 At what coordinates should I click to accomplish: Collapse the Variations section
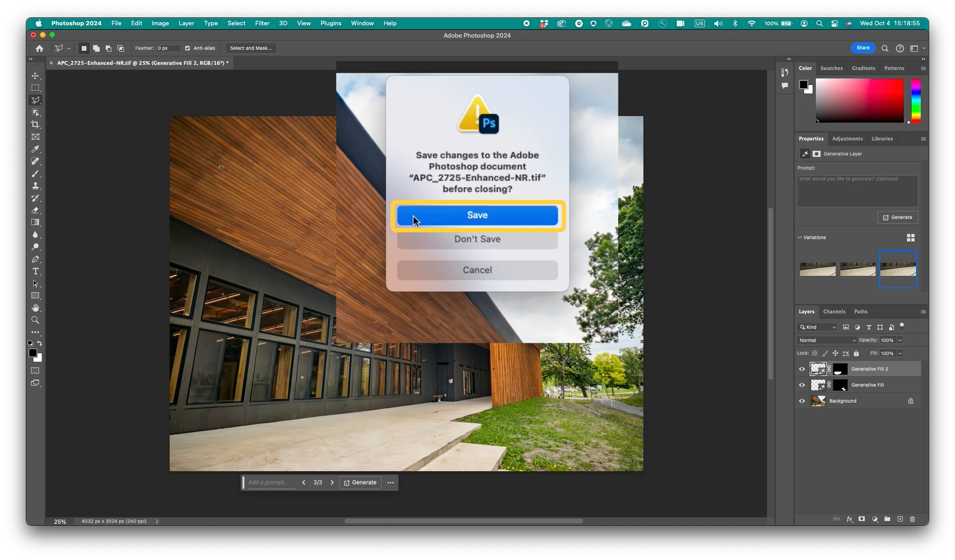pyautogui.click(x=799, y=237)
